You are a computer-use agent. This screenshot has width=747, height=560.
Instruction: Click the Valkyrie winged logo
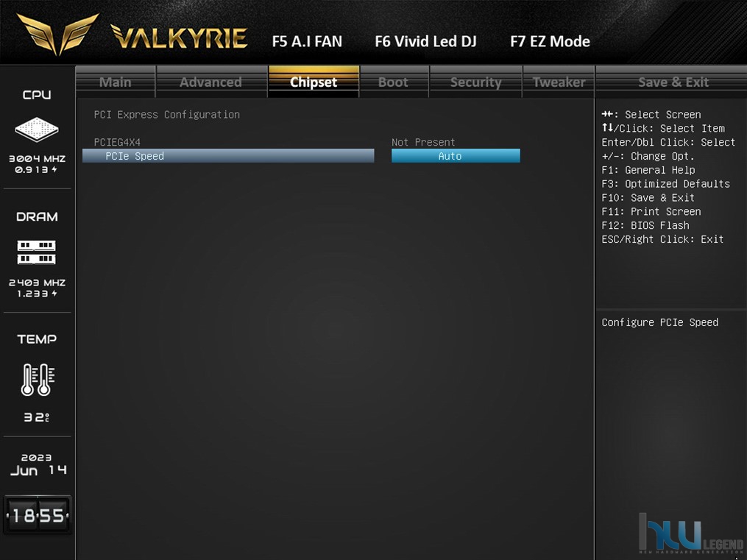click(58, 34)
